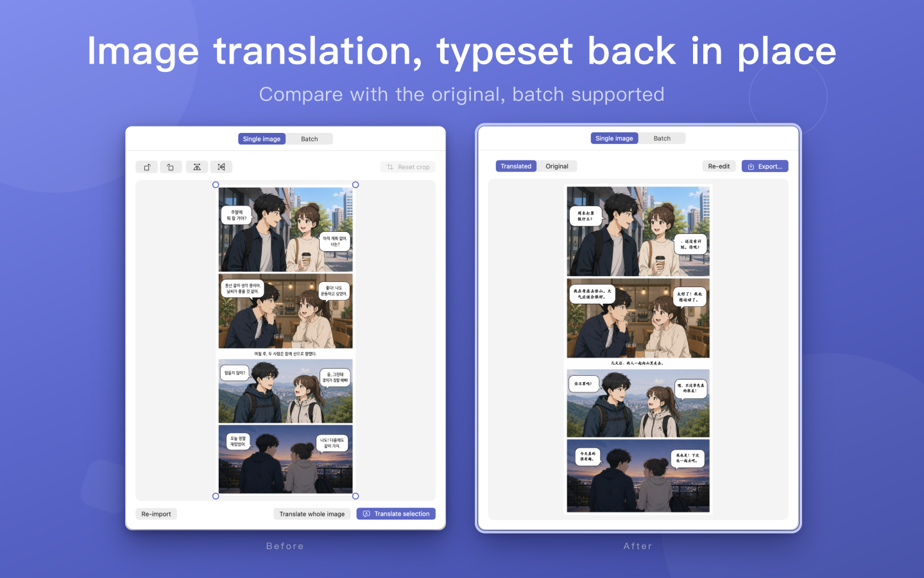This screenshot has width=924, height=578.
Task: Select Single image tab in the Before window
Action: pyautogui.click(x=262, y=139)
